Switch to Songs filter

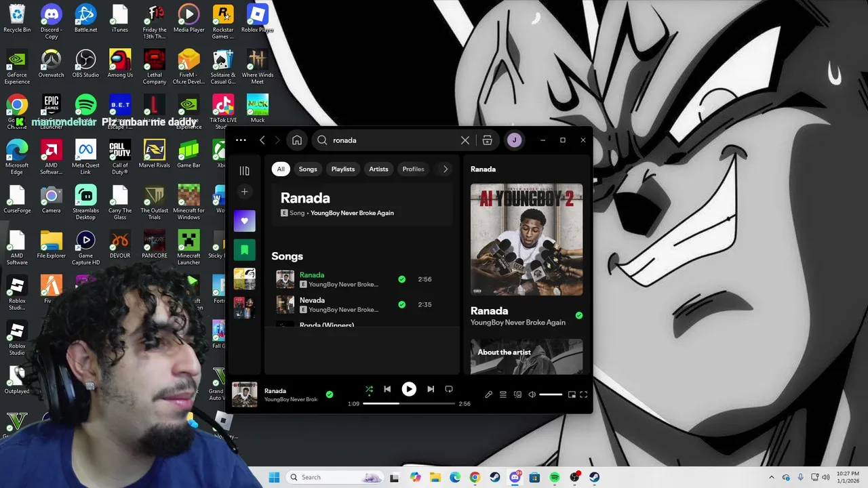(308, 169)
